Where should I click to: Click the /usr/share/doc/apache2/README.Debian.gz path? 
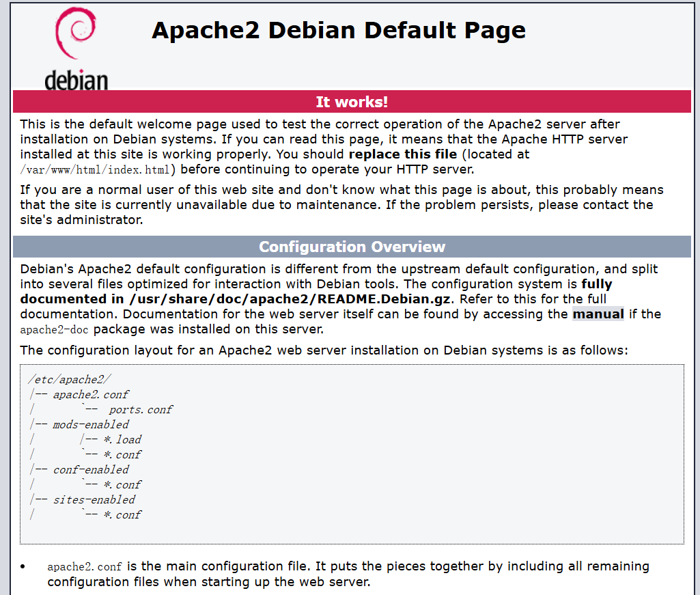tap(290, 299)
